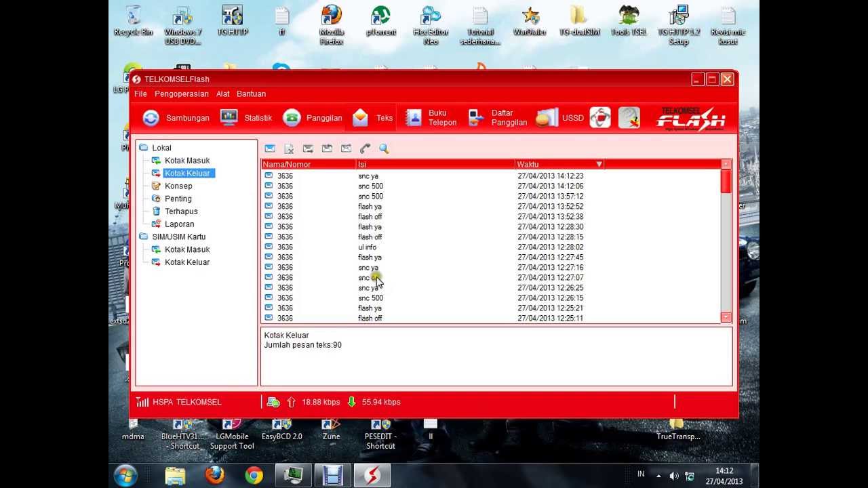
Task: Click the Telkomsel logo toolbar icon
Action: pyautogui.click(x=600, y=118)
